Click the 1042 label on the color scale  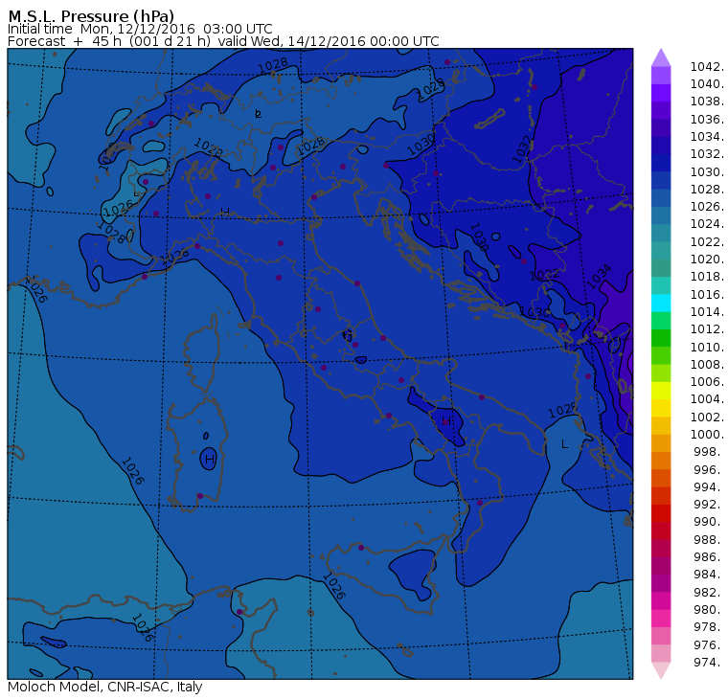[x=707, y=67]
